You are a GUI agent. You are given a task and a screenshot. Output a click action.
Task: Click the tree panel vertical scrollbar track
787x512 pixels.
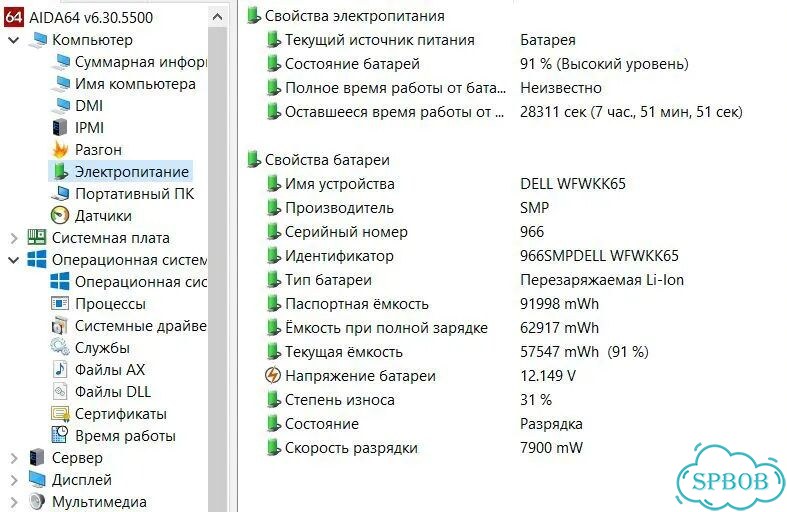click(217, 269)
